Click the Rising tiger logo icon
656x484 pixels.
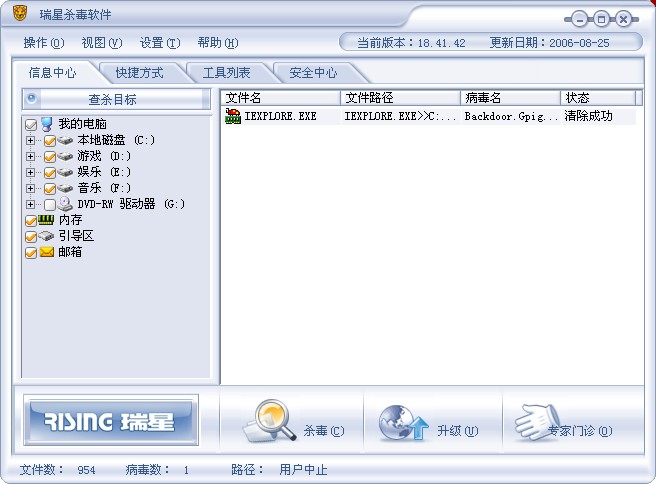tap(19, 13)
